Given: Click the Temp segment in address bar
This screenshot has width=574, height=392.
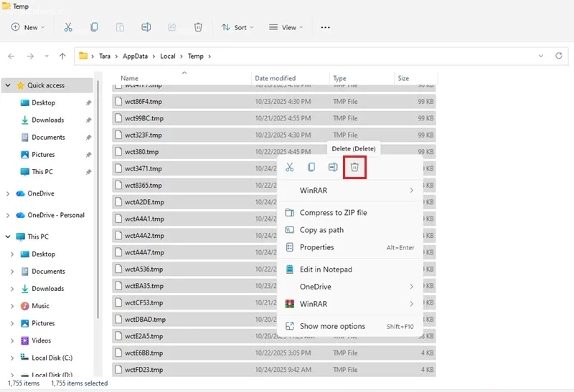Looking at the screenshot, I should [195, 56].
